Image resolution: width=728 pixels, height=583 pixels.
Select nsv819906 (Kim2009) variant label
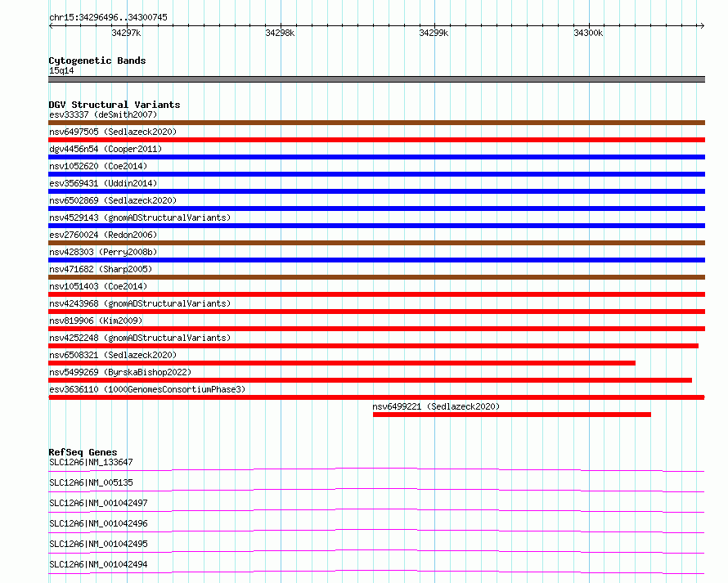(x=96, y=321)
